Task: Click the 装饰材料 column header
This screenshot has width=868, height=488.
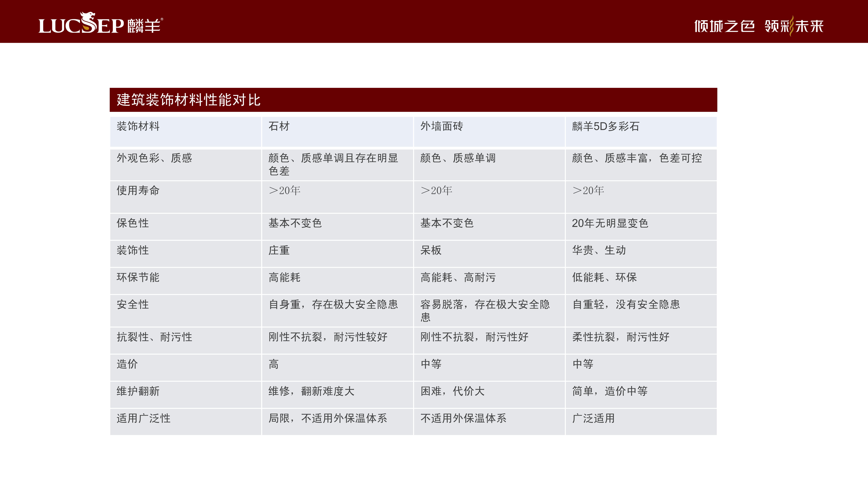Action: (x=138, y=126)
